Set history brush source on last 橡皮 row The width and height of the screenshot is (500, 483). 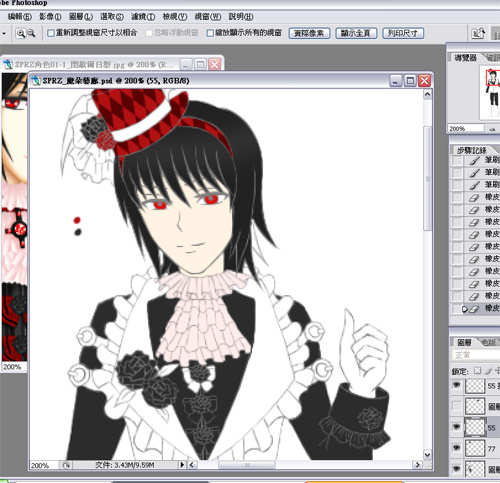(x=457, y=308)
